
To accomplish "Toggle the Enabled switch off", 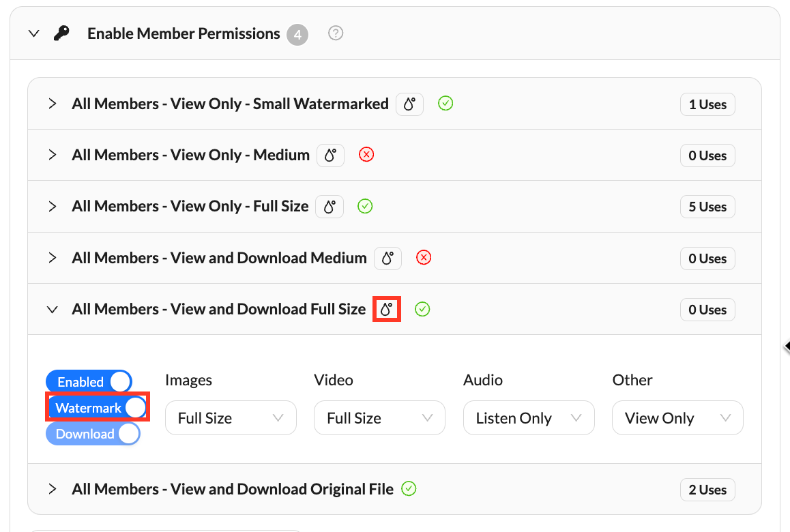I will (x=89, y=382).
